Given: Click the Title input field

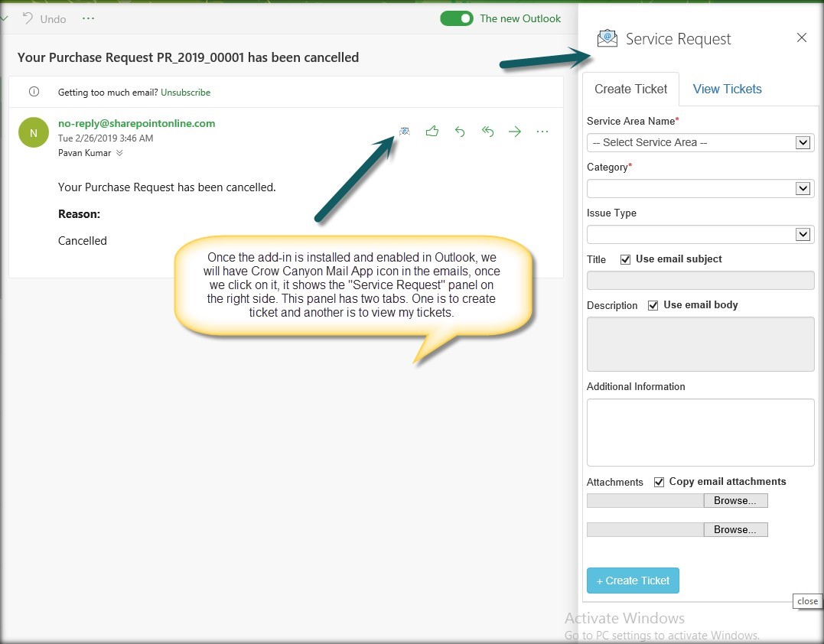Looking at the screenshot, I should [701, 281].
